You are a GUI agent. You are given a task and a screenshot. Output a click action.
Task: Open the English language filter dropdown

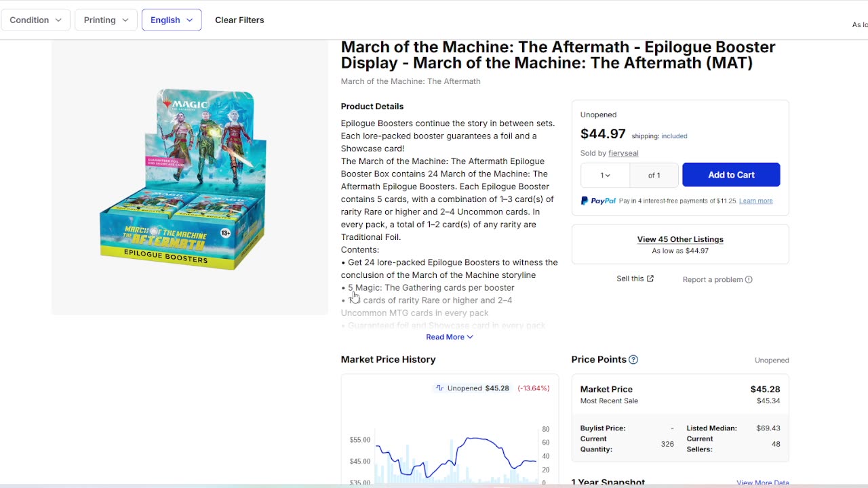coord(172,20)
